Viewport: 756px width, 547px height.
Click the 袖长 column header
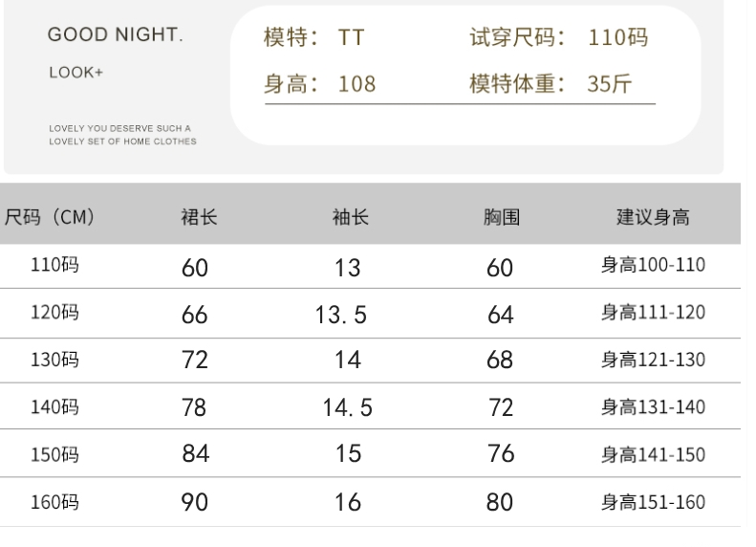pos(349,217)
